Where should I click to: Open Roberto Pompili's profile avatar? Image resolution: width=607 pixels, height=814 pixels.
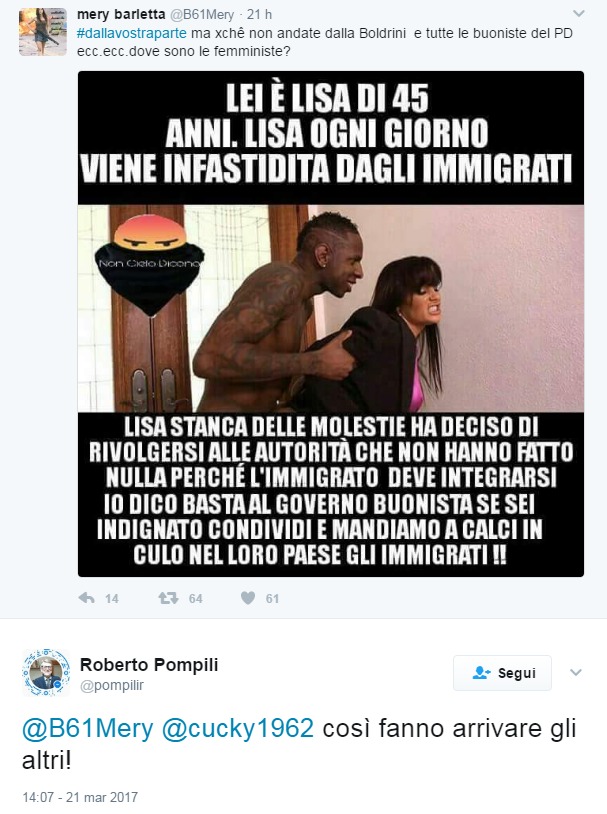click(46, 672)
